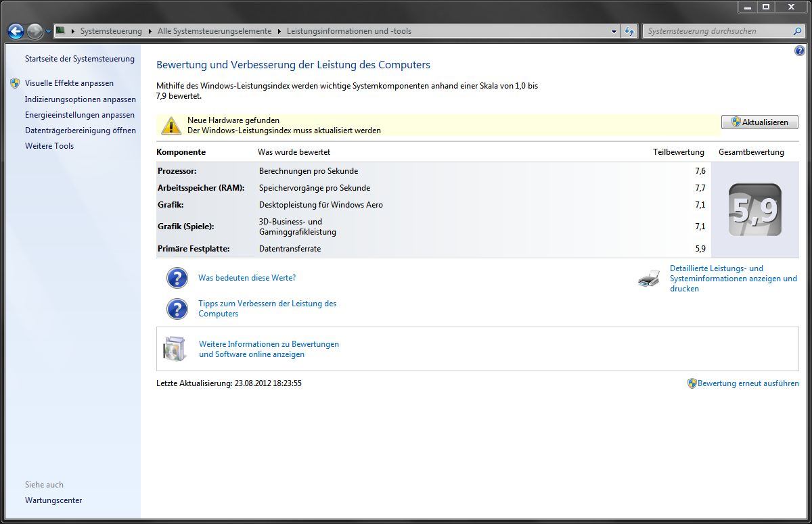The width and height of the screenshot is (812, 524).
Task: Open Weitere Tools link
Action: pyautogui.click(x=49, y=146)
